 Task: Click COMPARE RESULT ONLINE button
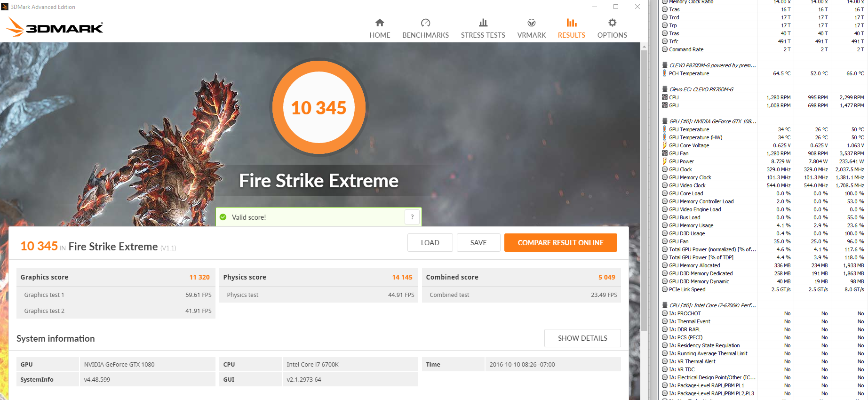[560, 243]
